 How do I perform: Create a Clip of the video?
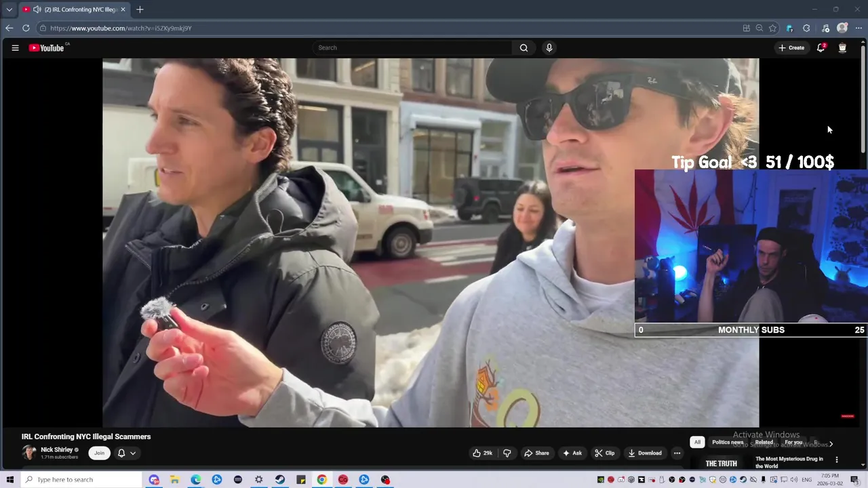coord(604,453)
